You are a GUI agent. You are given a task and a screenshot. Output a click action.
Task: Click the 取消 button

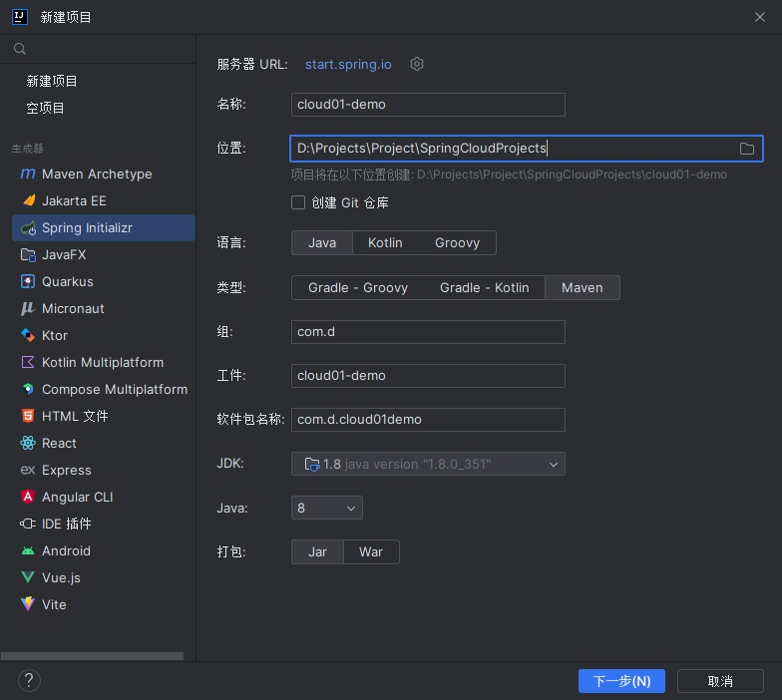pyautogui.click(x=720, y=681)
